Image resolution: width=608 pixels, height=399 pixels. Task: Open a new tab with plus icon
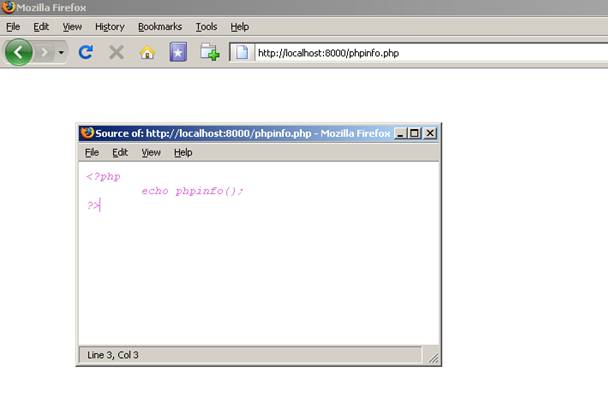[x=209, y=52]
